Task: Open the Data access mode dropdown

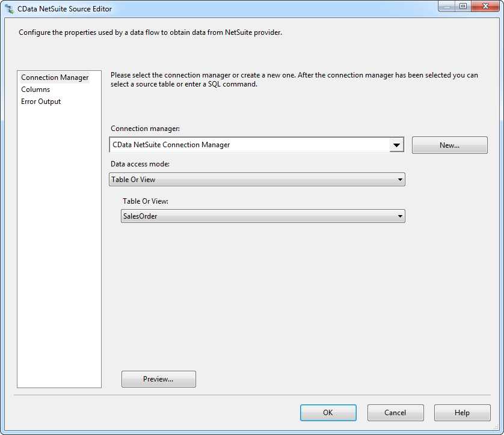Action: (257, 180)
